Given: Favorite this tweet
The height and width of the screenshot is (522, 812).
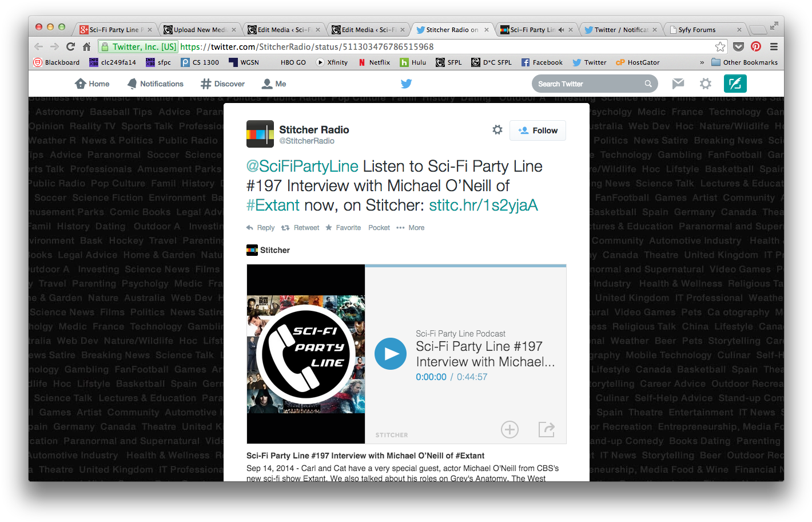Looking at the screenshot, I should (343, 228).
